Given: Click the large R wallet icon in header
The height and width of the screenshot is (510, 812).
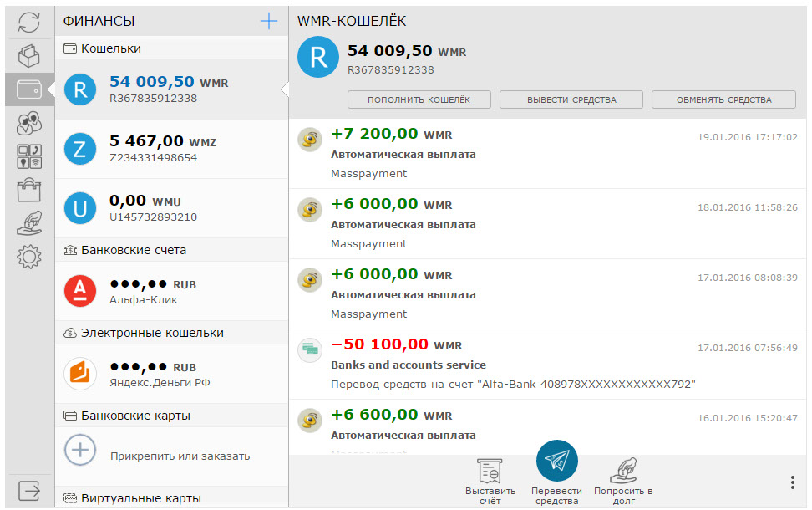Looking at the screenshot, I should click(318, 57).
